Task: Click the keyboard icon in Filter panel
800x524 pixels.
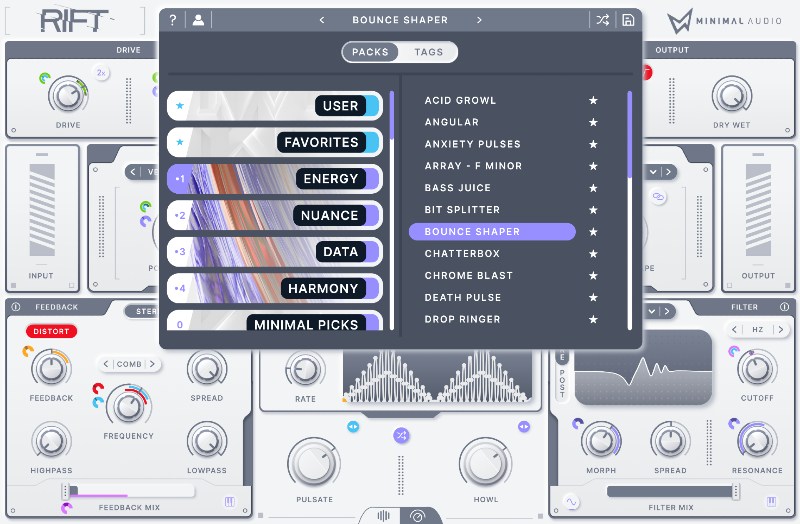Action: pyautogui.click(x=771, y=502)
